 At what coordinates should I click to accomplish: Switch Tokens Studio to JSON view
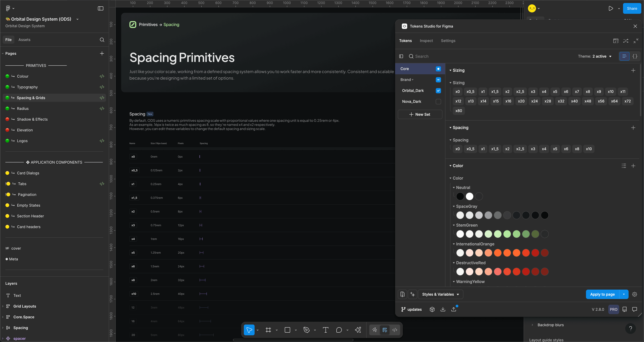(x=635, y=56)
